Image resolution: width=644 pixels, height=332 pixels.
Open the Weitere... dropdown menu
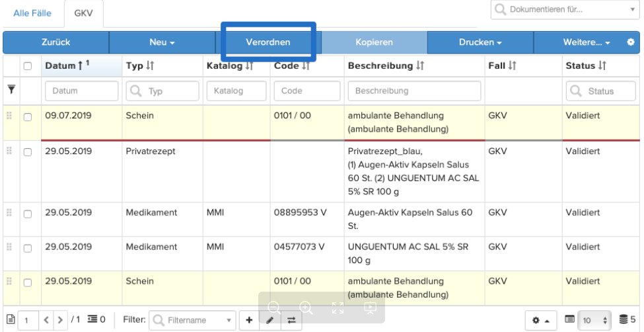[587, 42]
